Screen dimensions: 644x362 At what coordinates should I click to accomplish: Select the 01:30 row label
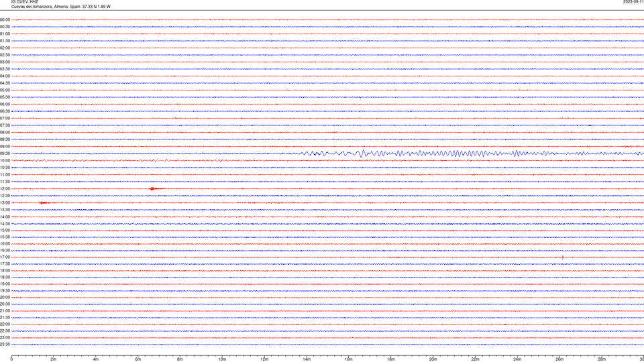click(x=5, y=41)
